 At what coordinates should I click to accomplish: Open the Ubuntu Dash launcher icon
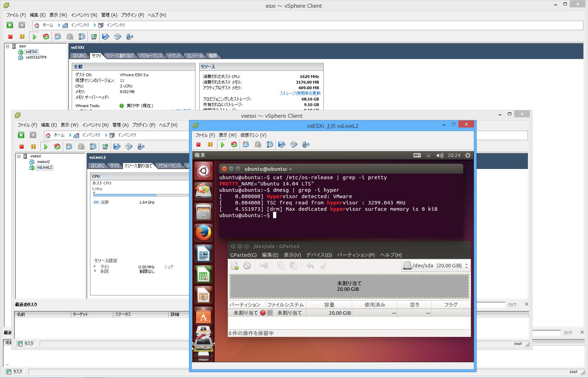[x=203, y=171]
